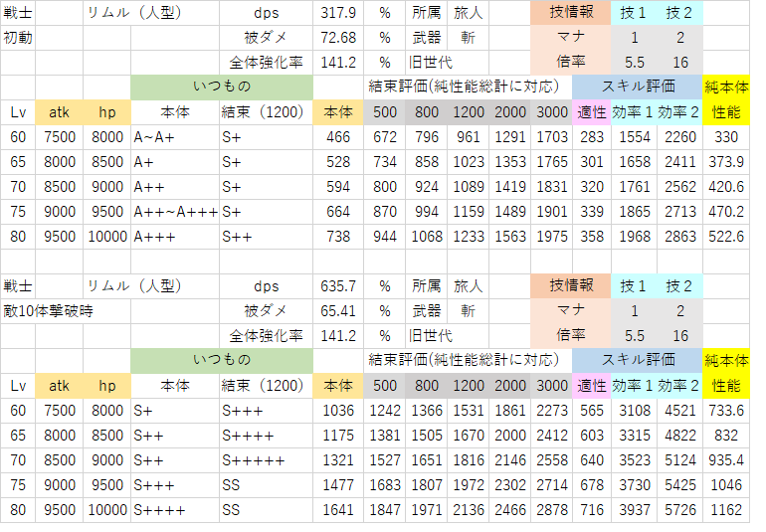The image size is (766, 532).
Task: Click the 敵10体撃破時 label cell
Action: pos(66,311)
